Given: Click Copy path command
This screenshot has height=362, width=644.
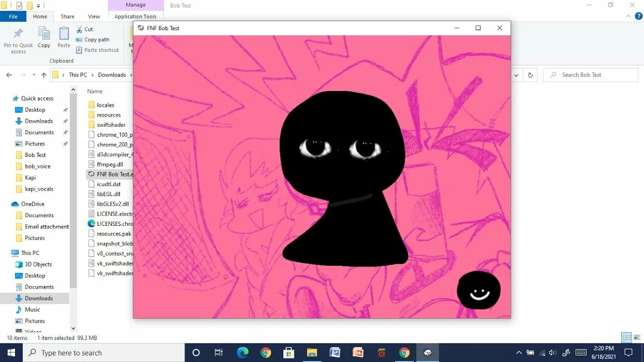Looking at the screenshot, I should (93, 40).
